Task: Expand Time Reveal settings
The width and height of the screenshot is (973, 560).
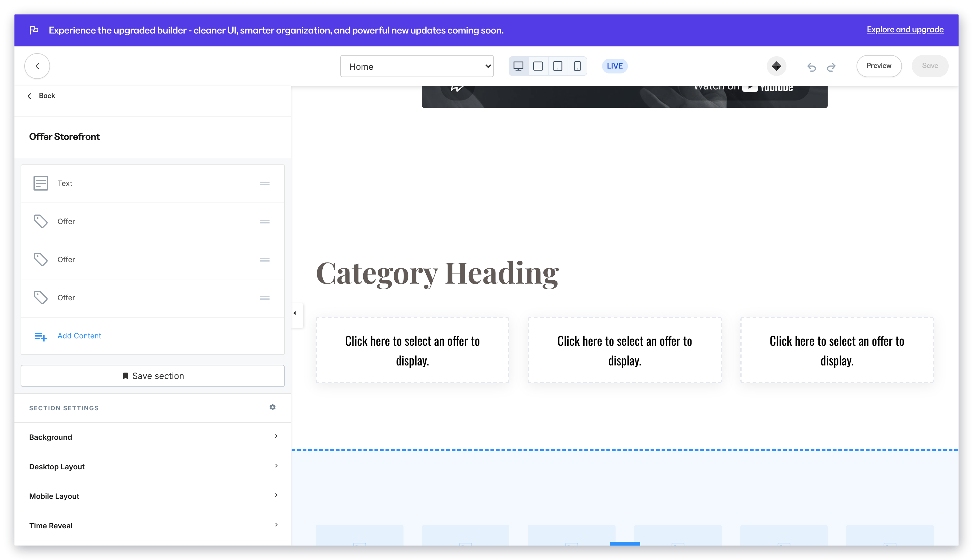Action: 153,525
